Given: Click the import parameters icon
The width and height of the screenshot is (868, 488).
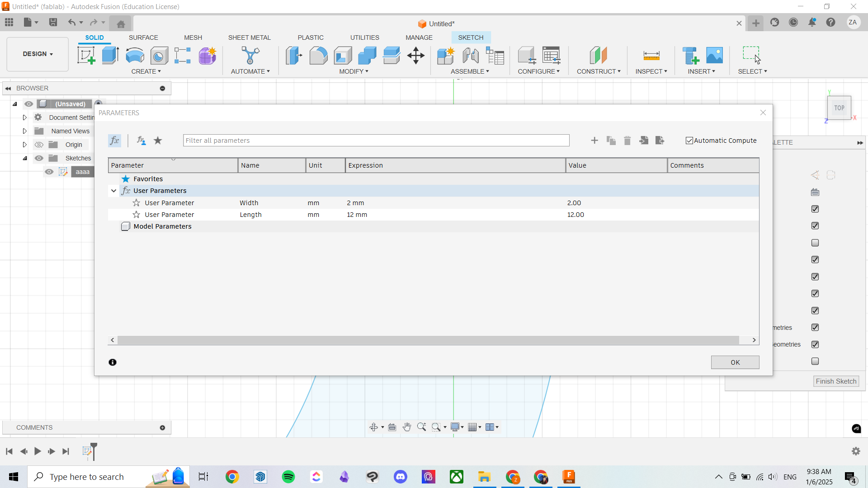Looking at the screenshot, I should pos(644,141).
